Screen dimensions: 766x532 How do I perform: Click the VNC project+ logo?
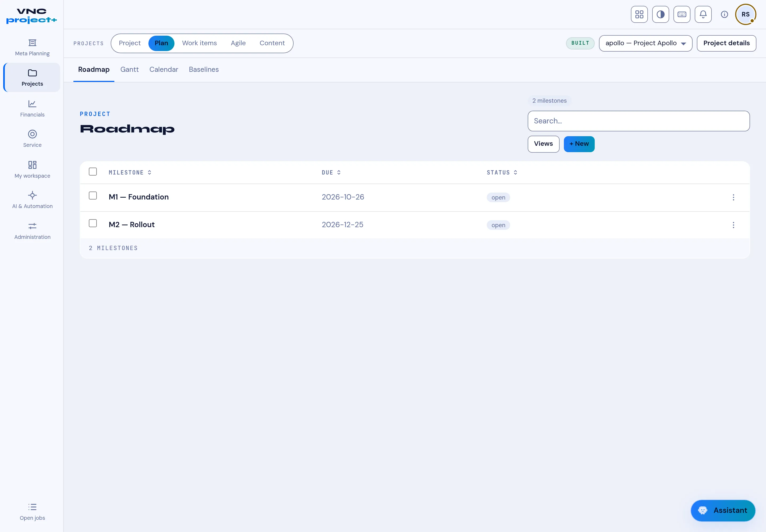point(32,16)
